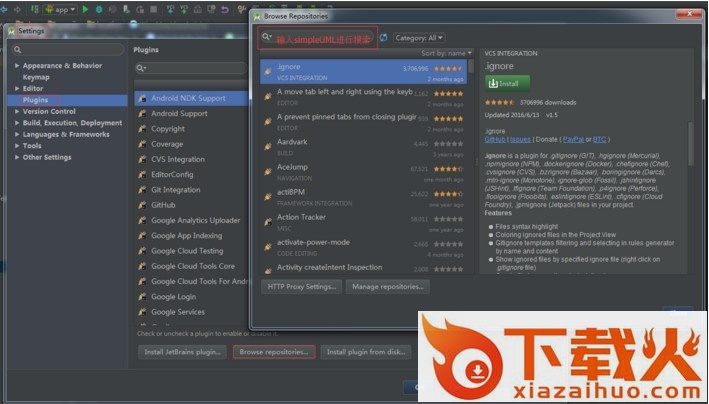Screen dimensions: 709x404
Task: Focus the Plugins list search field
Action: pos(191,68)
